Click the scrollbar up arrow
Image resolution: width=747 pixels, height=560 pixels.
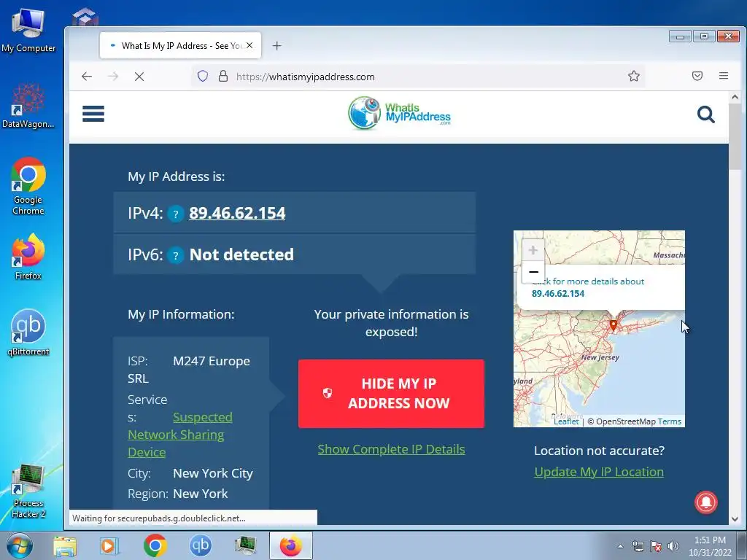(735, 97)
